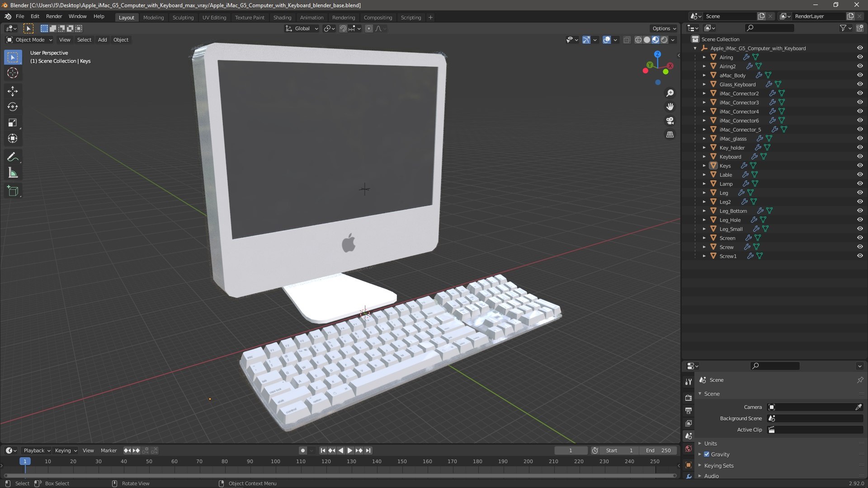Open the Tool properties tab
The height and width of the screenshot is (488, 868).
click(689, 382)
